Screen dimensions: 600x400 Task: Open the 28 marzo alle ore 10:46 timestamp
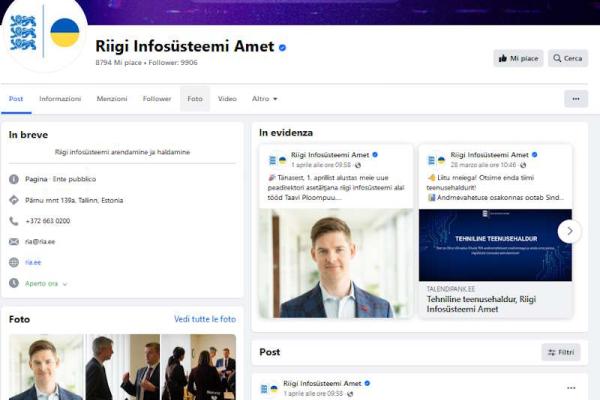[x=483, y=165]
